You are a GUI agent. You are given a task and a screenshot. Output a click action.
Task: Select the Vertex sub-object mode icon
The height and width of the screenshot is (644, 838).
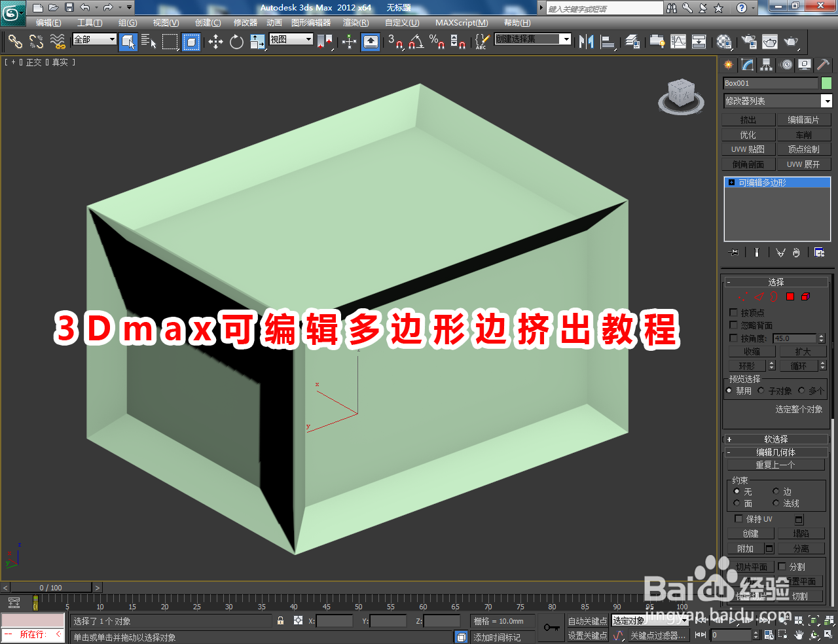742,296
